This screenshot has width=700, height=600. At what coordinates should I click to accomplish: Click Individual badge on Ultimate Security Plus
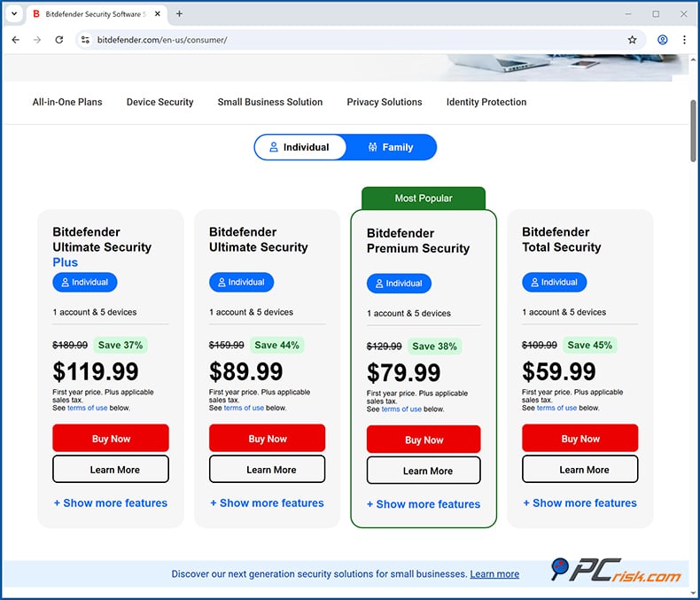(85, 282)
